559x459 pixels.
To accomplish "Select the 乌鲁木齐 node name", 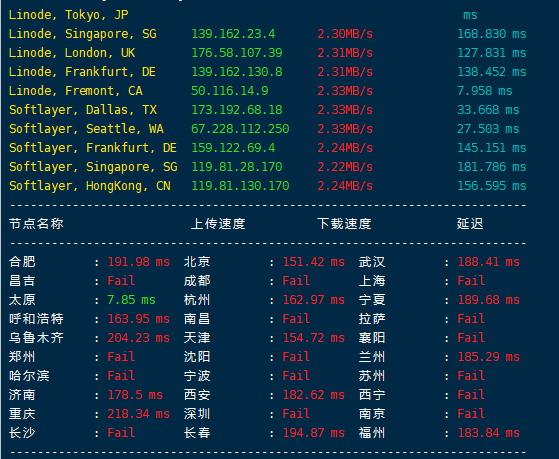I will pyautogui.click(x=36, y=337).
